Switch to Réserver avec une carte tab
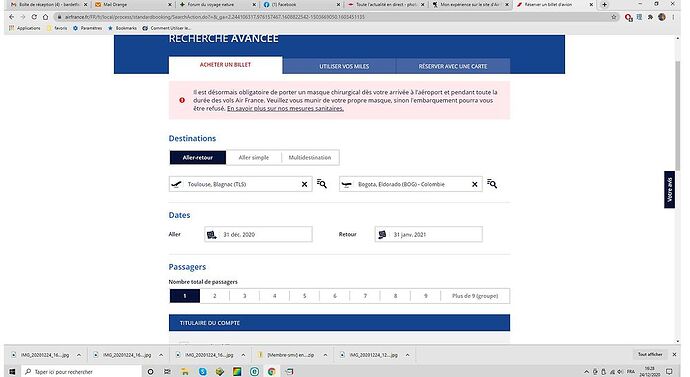Viewport: 690px width, 377px height. pos(453,66)
